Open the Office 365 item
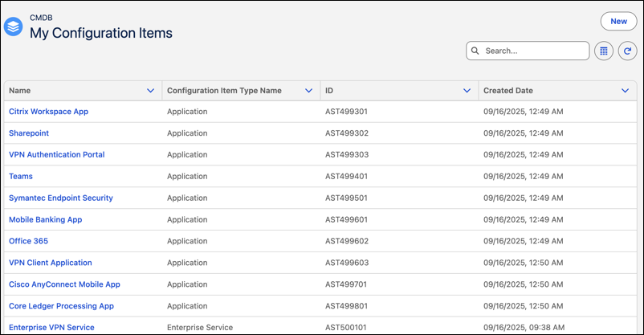 [x=28, y=241]
